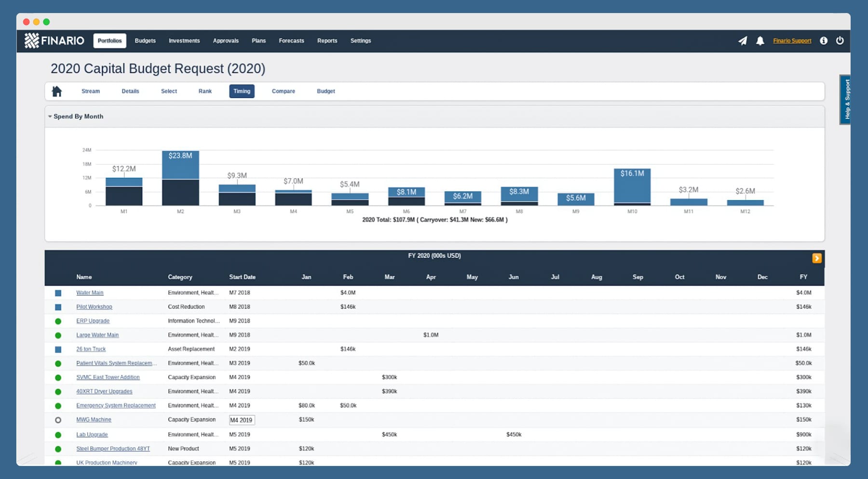Toggle the green status dot for Lab Upgrade
868x479 pixels.
58,435
